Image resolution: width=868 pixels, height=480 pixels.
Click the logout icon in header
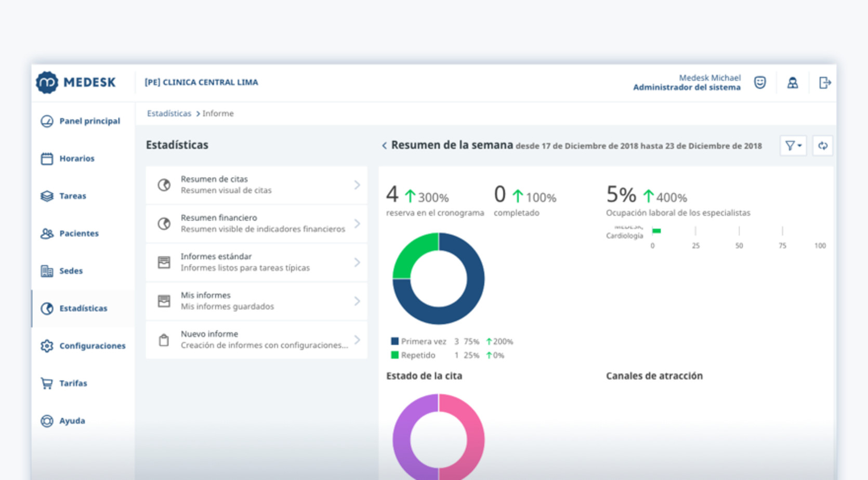coord(825,83)
